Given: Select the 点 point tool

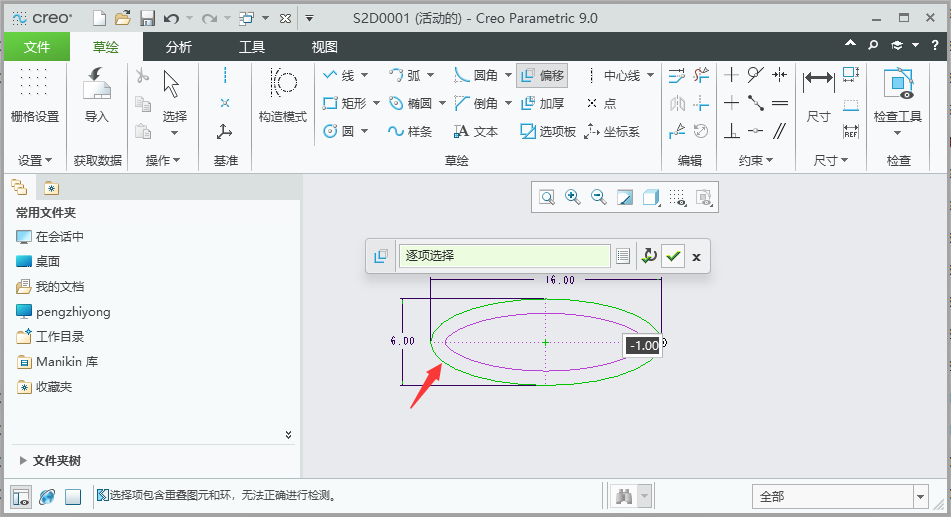Looking at the screenshot, I should pos(601,103).
